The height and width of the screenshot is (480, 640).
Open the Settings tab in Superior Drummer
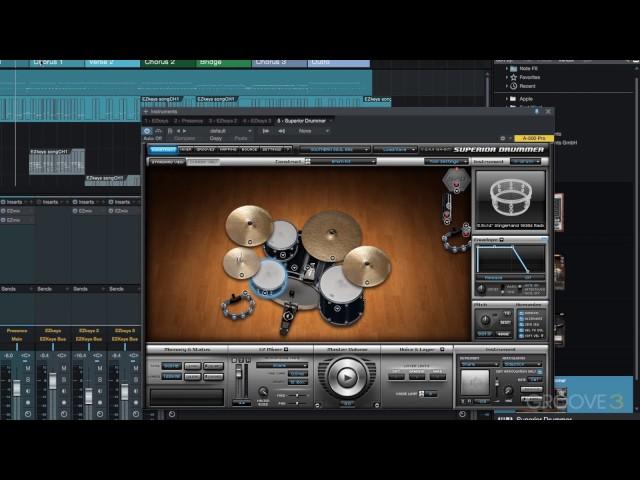pos(272,149)
